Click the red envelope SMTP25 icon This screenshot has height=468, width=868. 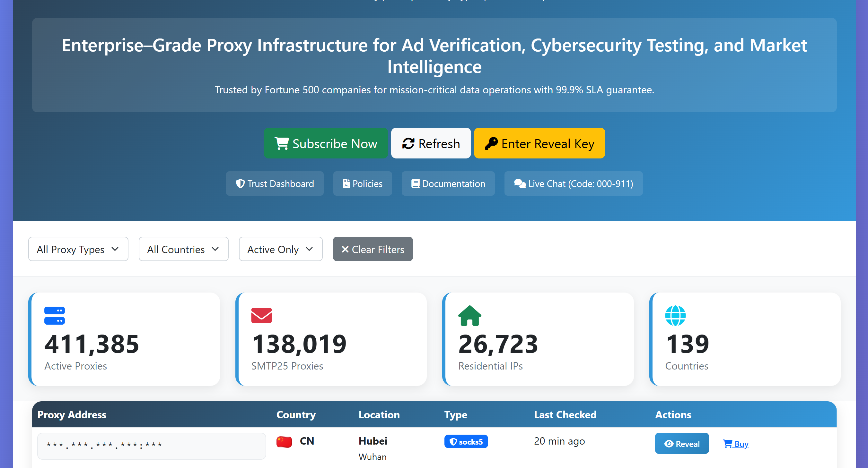(261, 316)
